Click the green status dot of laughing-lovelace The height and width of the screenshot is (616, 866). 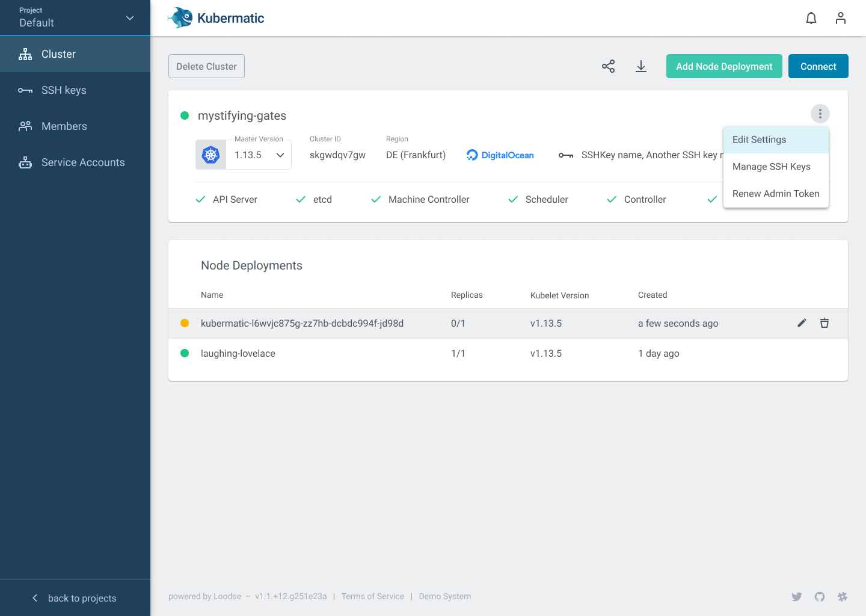click(x=185, y=353)
